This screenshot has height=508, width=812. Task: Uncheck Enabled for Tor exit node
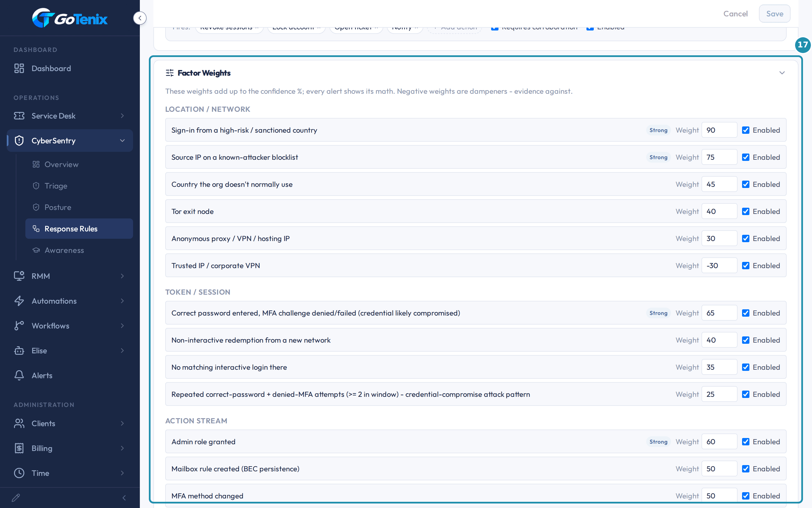[745, 212]
